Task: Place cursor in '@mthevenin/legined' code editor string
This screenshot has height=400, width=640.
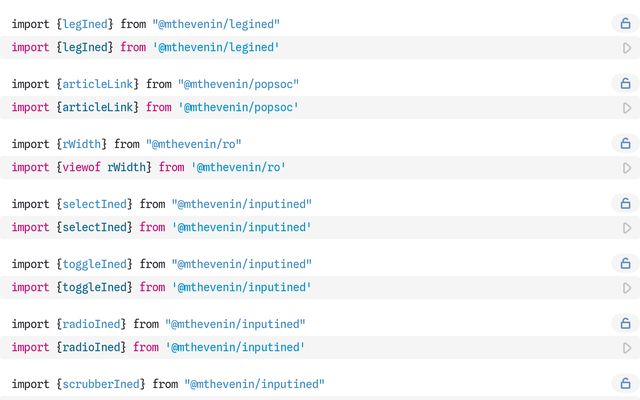Action: pyautogui.click(x=216, y=47)
